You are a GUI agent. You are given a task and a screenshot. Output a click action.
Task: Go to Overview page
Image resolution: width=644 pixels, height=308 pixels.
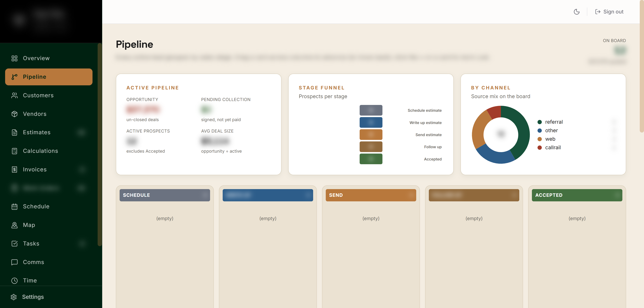pos(49,58)
